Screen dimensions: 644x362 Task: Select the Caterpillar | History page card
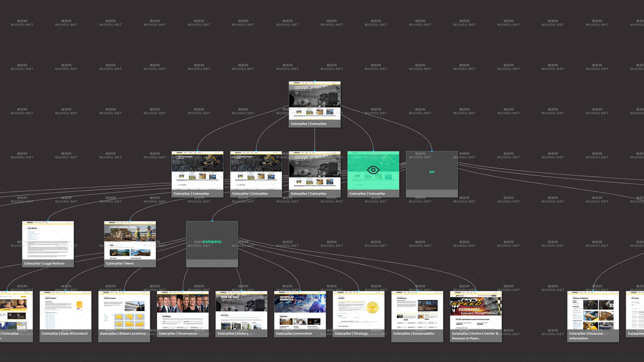tap(241, 311)
